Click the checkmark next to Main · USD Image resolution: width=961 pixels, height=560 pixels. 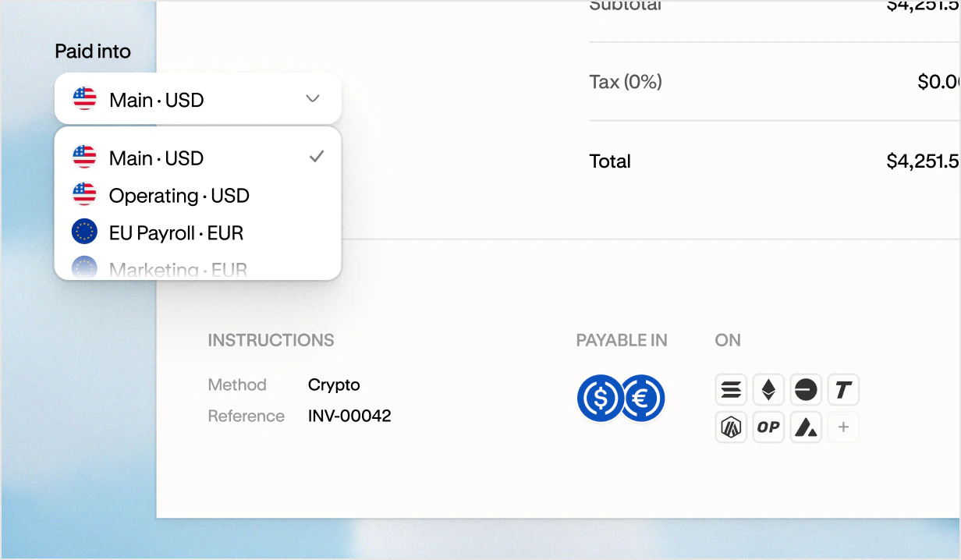click(x=316, y=157)
